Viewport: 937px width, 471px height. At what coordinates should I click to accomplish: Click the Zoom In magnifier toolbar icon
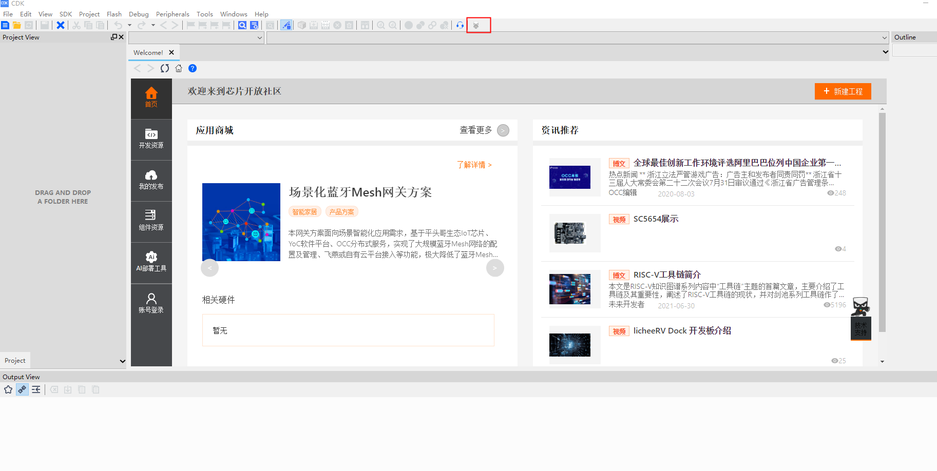(x=381, y=25)
